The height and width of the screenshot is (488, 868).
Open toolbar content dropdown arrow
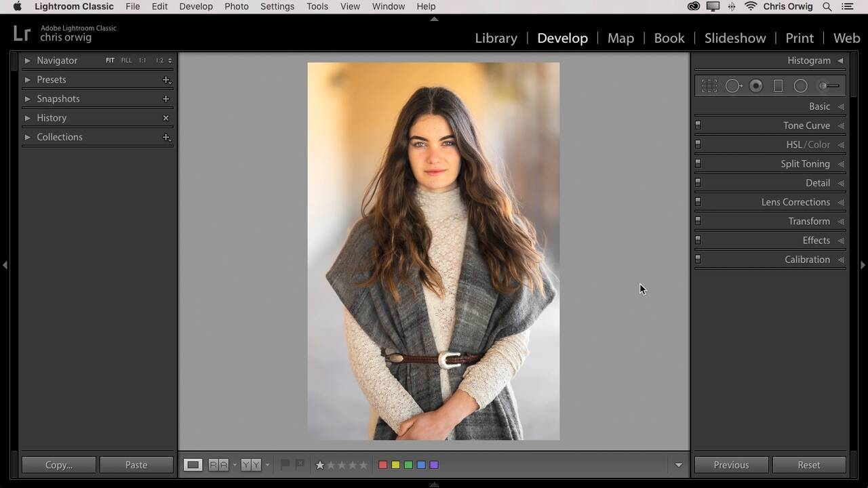click(x=678, y=465)
